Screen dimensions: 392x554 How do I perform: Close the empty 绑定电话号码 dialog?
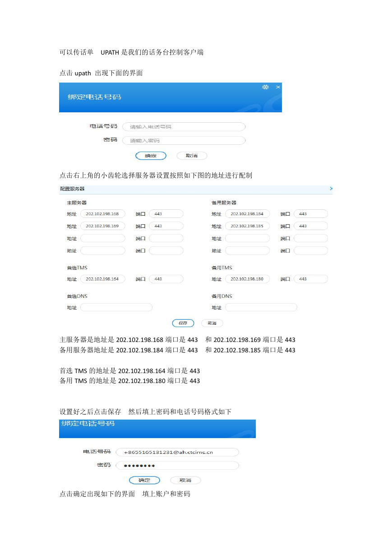click(278, 87)
